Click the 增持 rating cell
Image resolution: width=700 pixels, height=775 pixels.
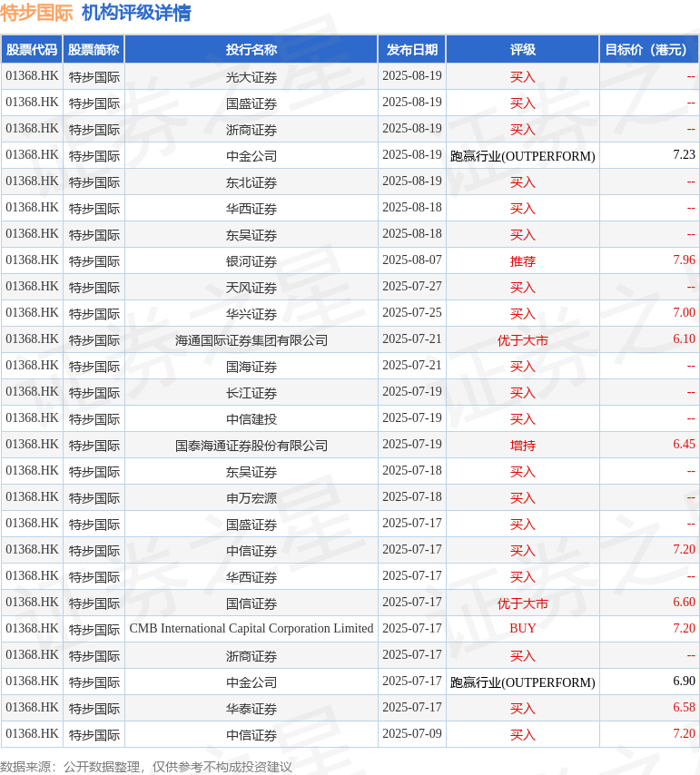pyautogui.click(x=523, y=446)
